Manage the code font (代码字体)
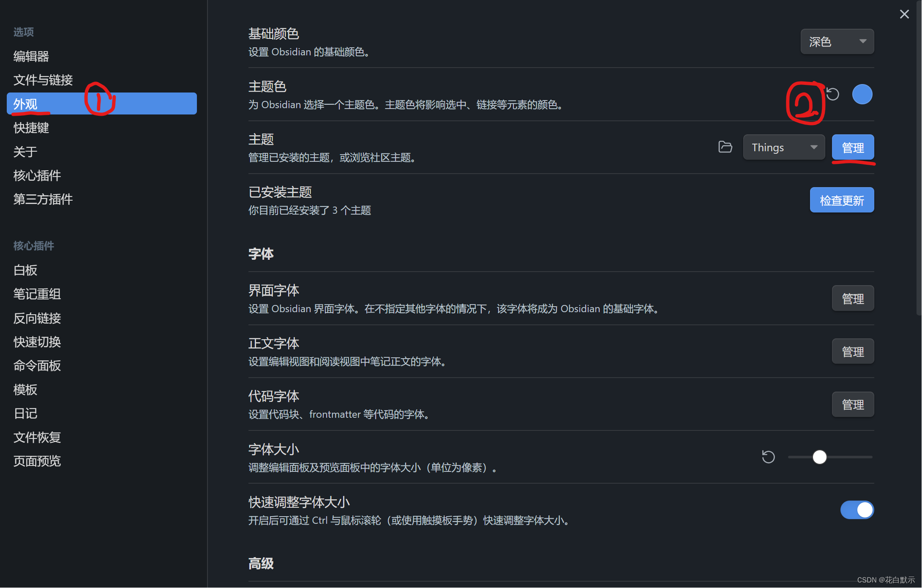Viewport: 922px width, 588px height. click(x=852, y=404)
